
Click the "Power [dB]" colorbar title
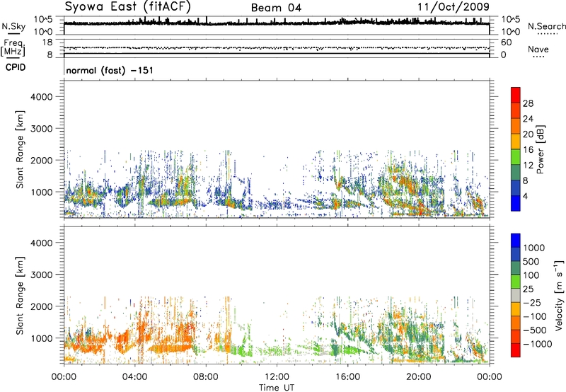[541, 149]
